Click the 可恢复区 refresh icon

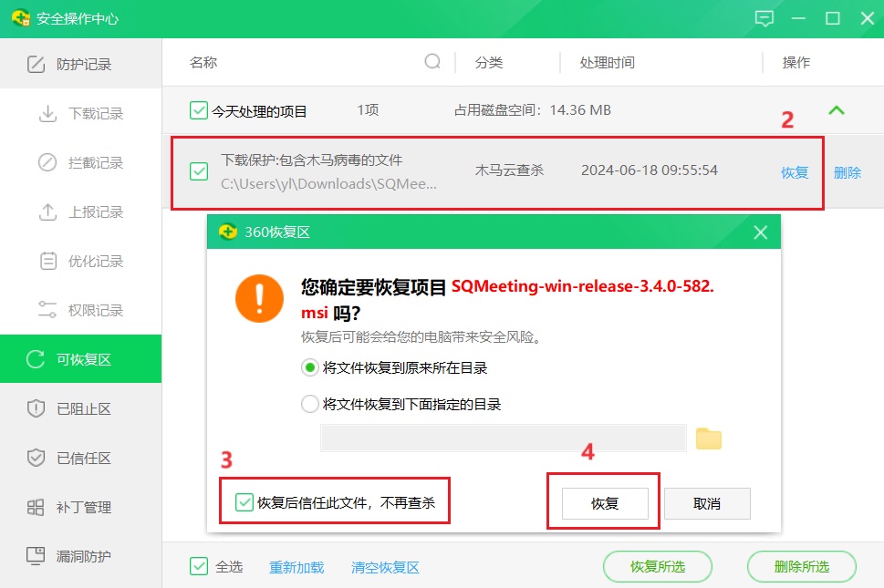click(36, 359)
